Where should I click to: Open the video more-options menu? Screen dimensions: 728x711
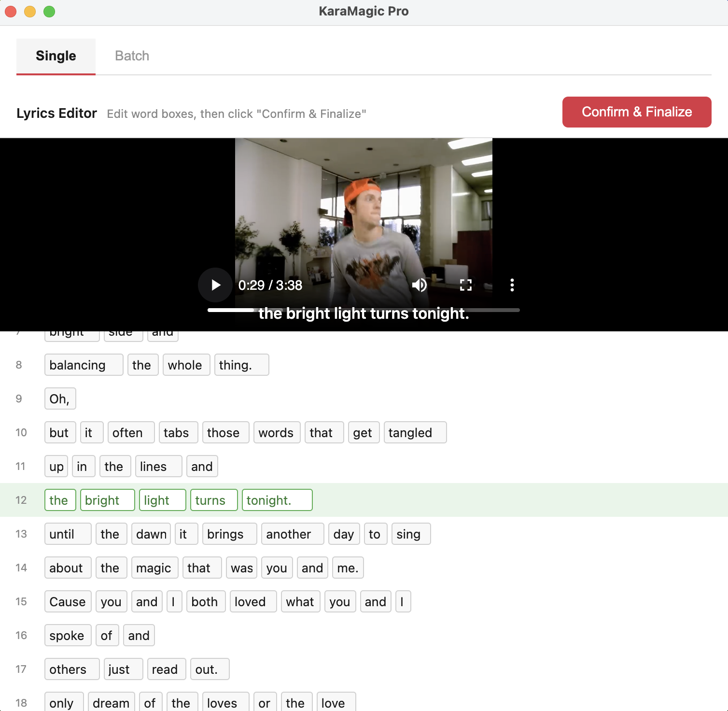pyautogui.click(x=512, y=285)
